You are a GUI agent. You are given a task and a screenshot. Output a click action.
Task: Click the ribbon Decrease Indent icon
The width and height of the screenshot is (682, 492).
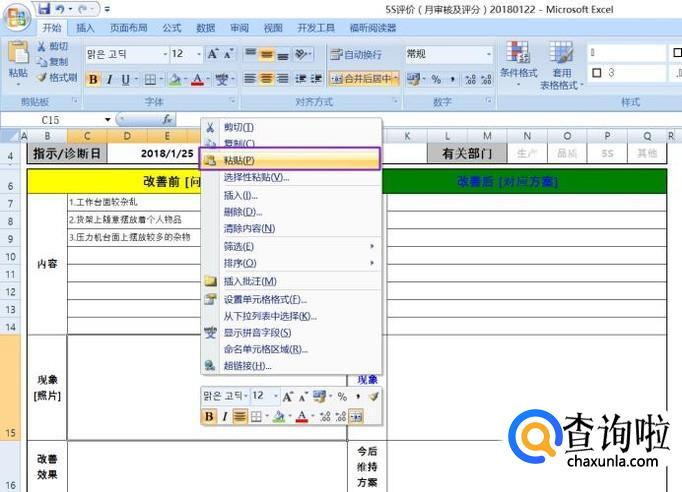coord(301,79)
